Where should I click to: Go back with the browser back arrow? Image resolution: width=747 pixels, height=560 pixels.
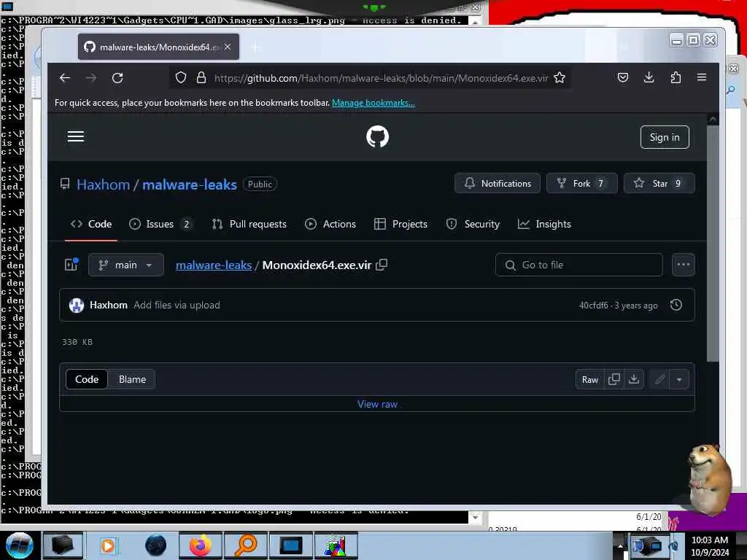[65, 77]
